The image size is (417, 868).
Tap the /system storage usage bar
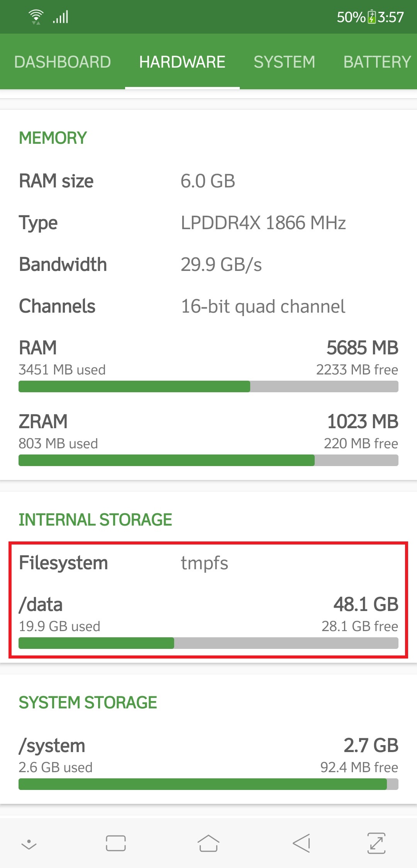coord(208,784)
